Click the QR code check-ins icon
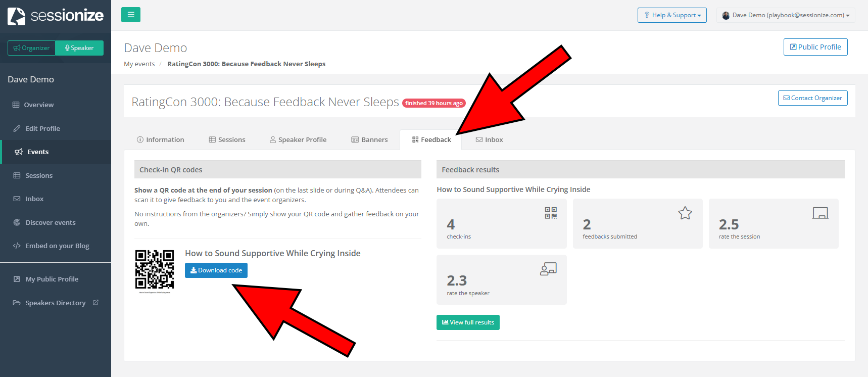 click(550, 213)
